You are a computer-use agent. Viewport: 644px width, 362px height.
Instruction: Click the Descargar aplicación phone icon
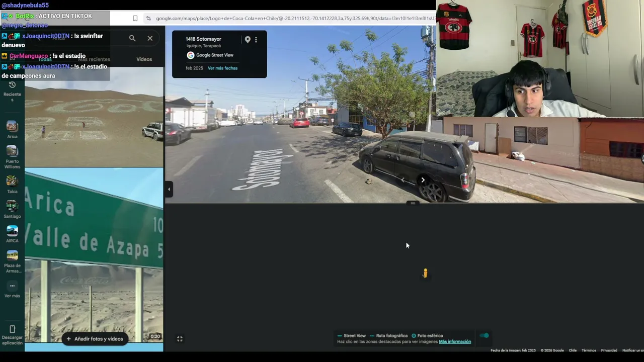click(12, 329)
